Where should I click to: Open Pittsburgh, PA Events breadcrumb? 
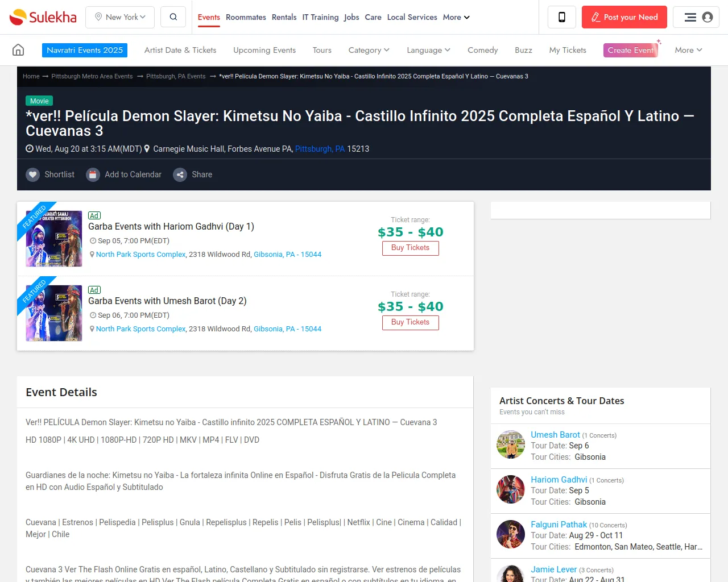176,76
